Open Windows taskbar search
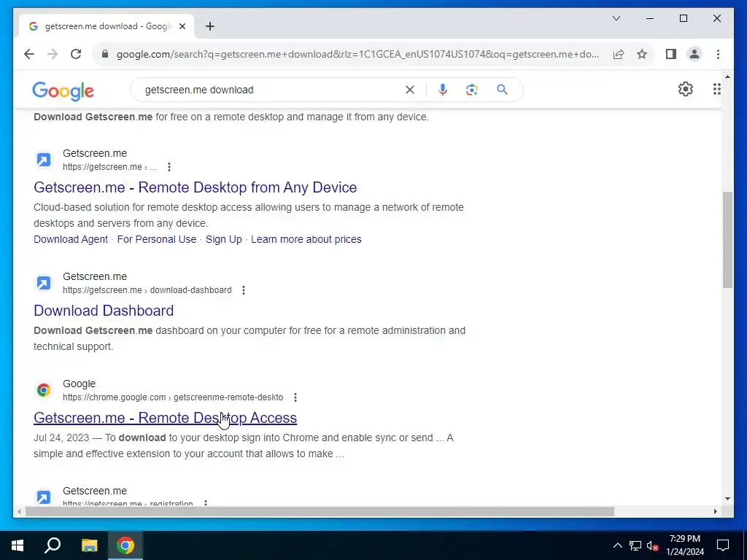 (x=53, y=545)
